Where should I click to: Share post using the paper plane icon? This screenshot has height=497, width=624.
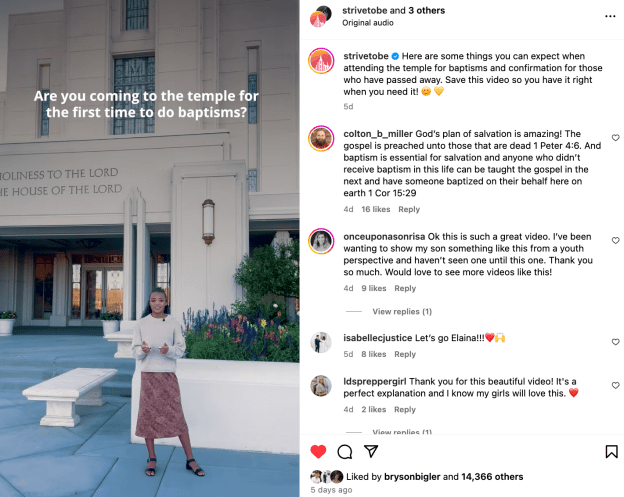click(x=371, y=451)
